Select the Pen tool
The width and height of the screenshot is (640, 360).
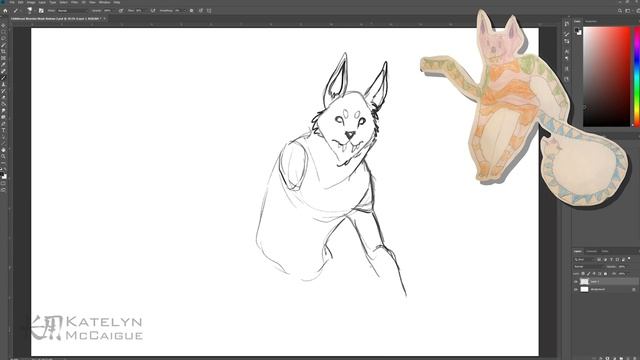tap(4, 123)
